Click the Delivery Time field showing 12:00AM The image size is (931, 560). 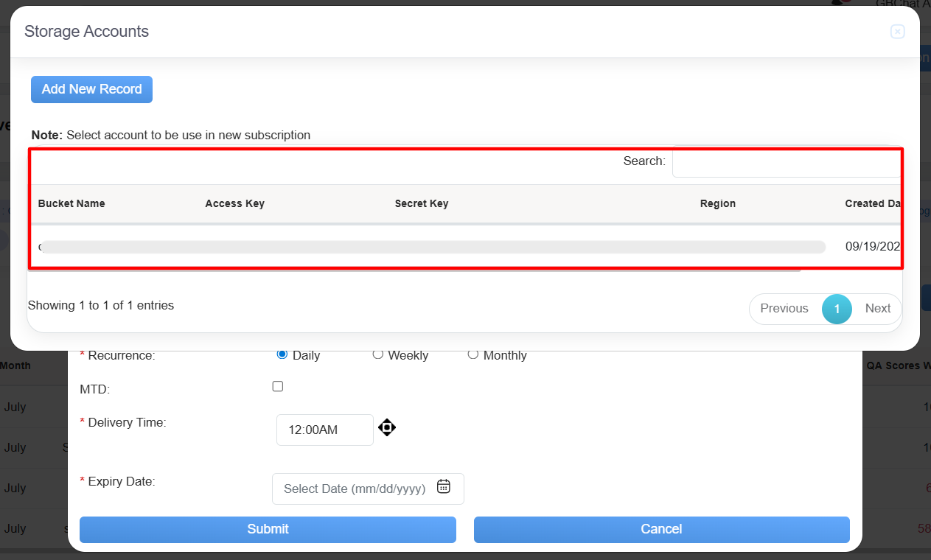coord(324,430)
